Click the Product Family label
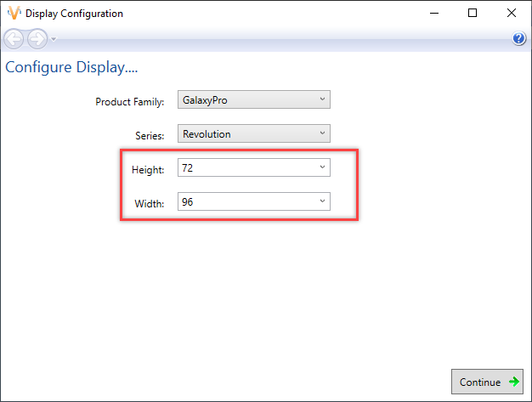The image size is (532, 402). coord(129,102)
